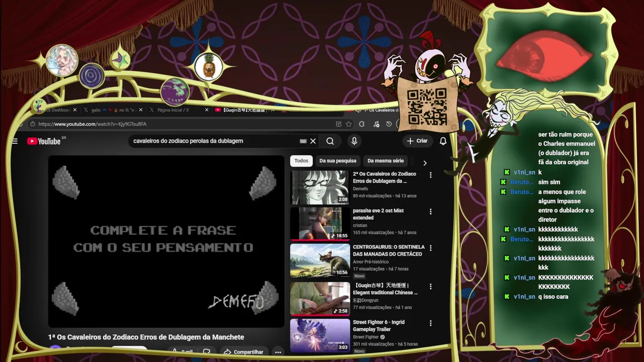Select the Da mesma série chip

(x=385, y=161)
